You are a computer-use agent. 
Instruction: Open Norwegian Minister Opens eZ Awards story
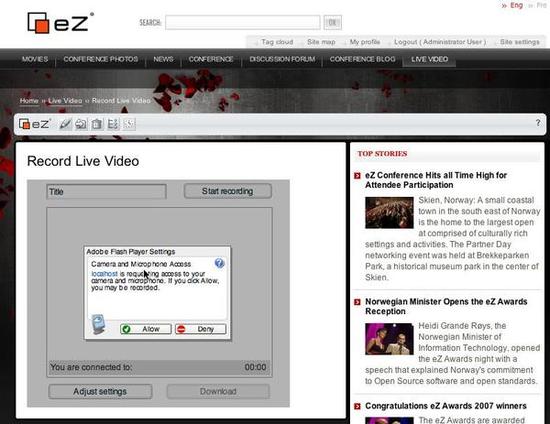[x=446, y=306]
